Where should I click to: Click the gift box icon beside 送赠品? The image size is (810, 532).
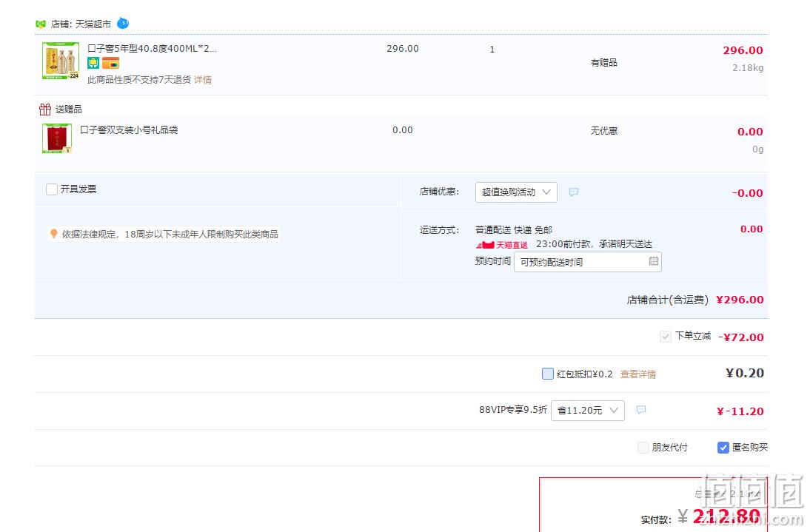pos(45,110)
